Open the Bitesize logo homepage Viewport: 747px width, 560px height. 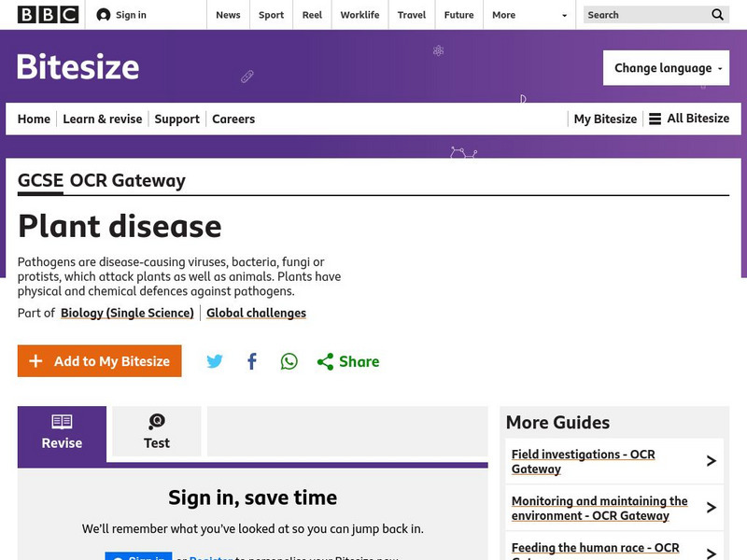(78, 66)
